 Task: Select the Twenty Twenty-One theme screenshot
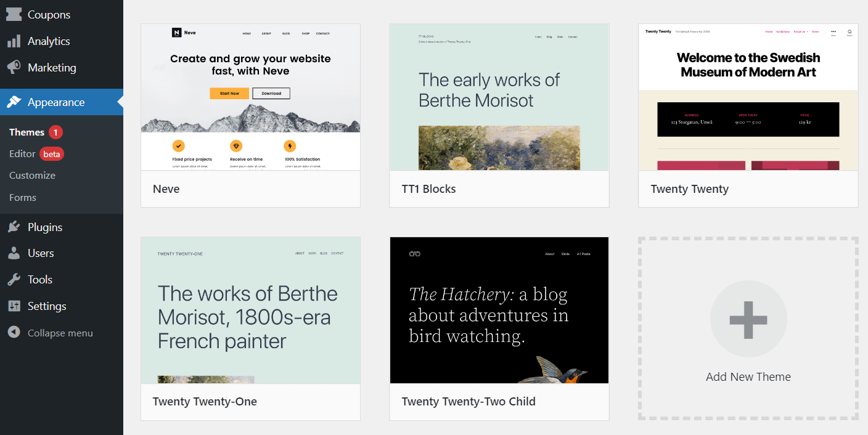click(x=250, y=311)
